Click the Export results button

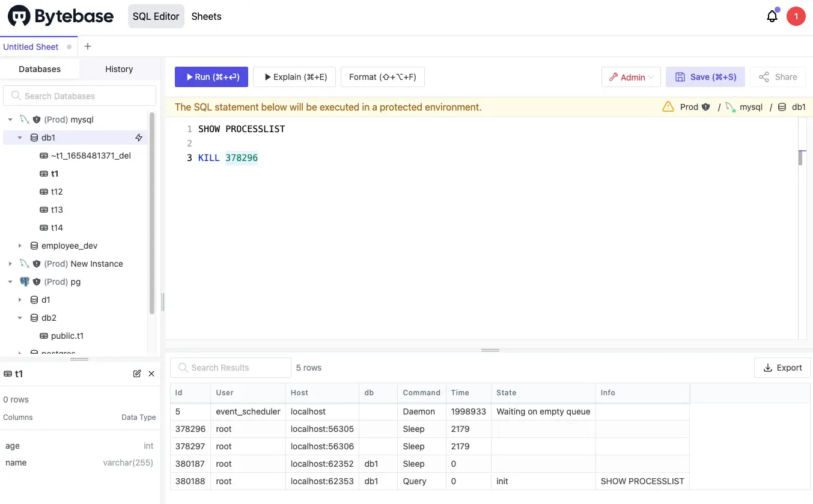782,368
